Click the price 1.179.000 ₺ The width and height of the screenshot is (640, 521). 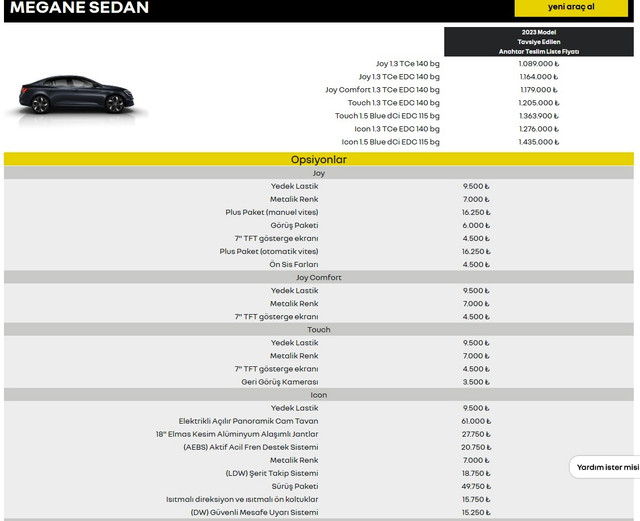click(539, 90)
